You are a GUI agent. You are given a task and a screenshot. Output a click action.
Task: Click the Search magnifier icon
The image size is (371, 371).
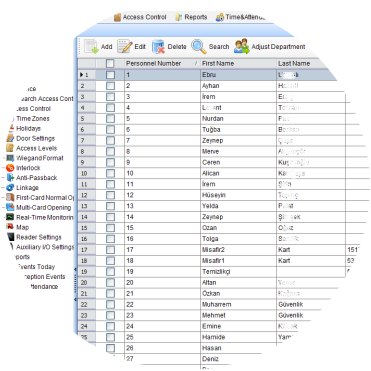(199, 46)
